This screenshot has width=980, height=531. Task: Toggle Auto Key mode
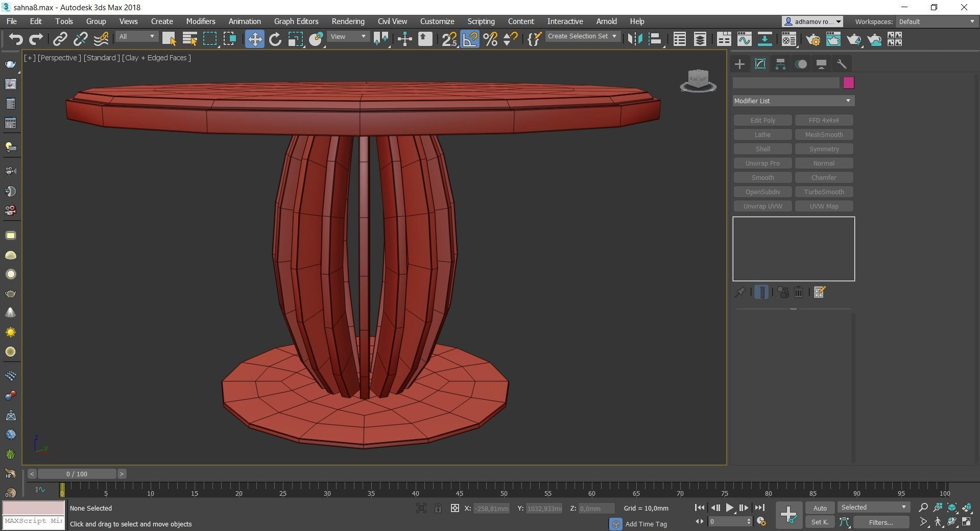pyautogui.click(x=820, y=507)
